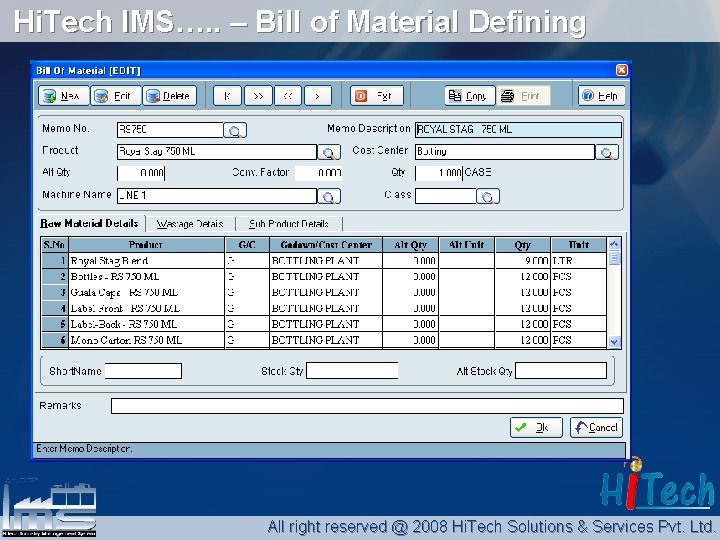
Task: Click the Class input field
Action: pos(445,196)
